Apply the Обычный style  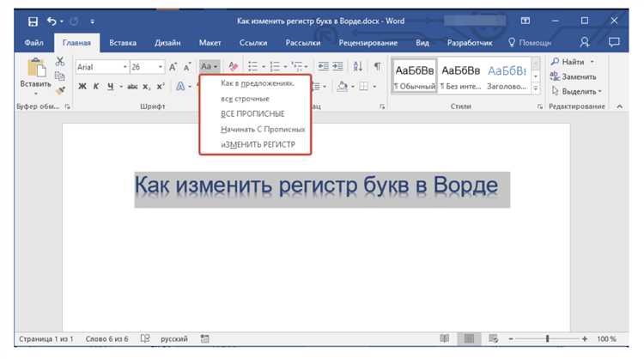coord(415,76)
